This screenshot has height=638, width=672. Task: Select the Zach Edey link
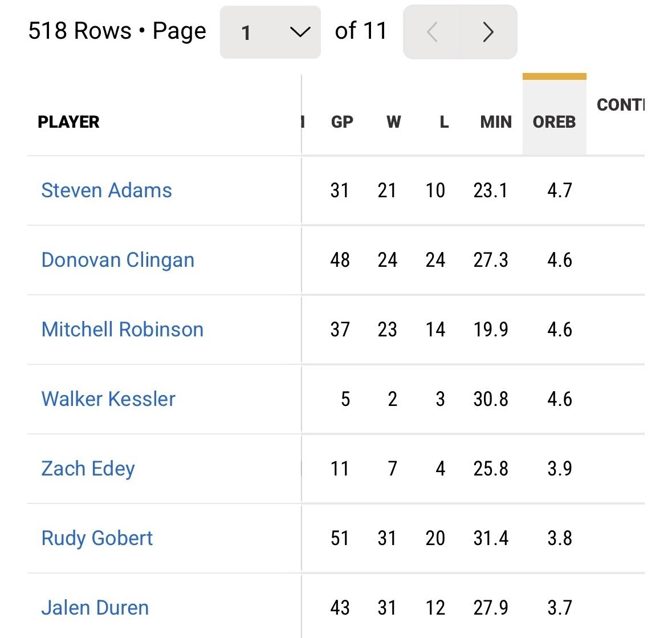click(88, 469)
